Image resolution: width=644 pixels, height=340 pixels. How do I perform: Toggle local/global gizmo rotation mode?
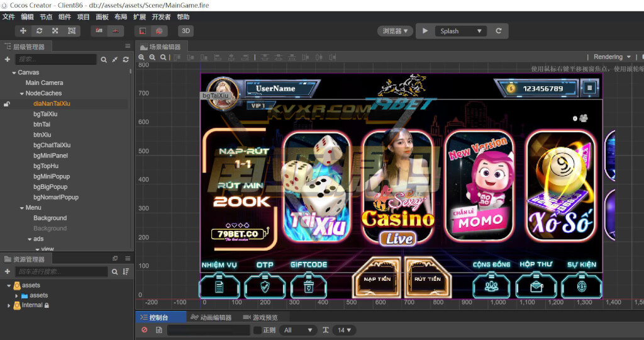coord(116,31)
